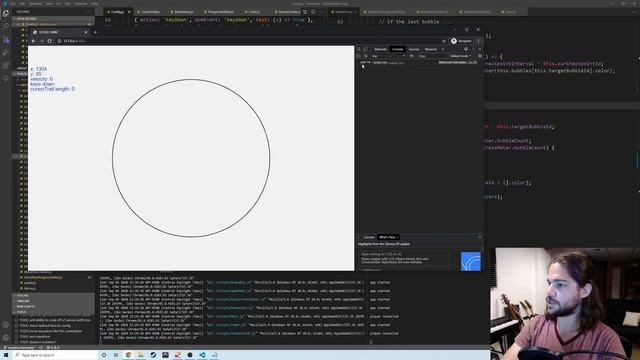Click the browser back arrow
The width and height of the screenshot is (640, 360).
(33, 41)
